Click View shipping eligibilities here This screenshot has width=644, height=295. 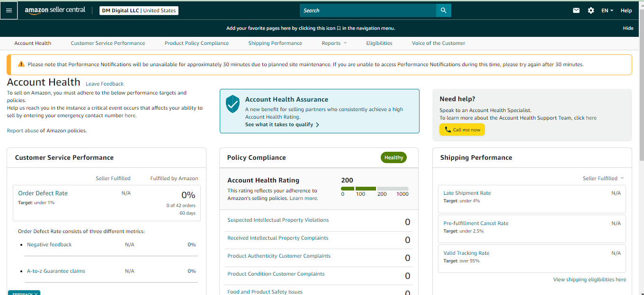[x=590, y=279]
